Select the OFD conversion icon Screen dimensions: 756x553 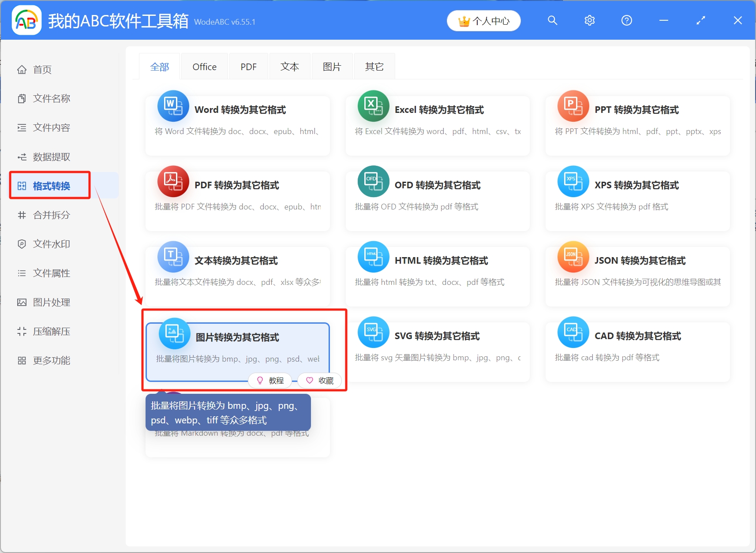(373, 181)
